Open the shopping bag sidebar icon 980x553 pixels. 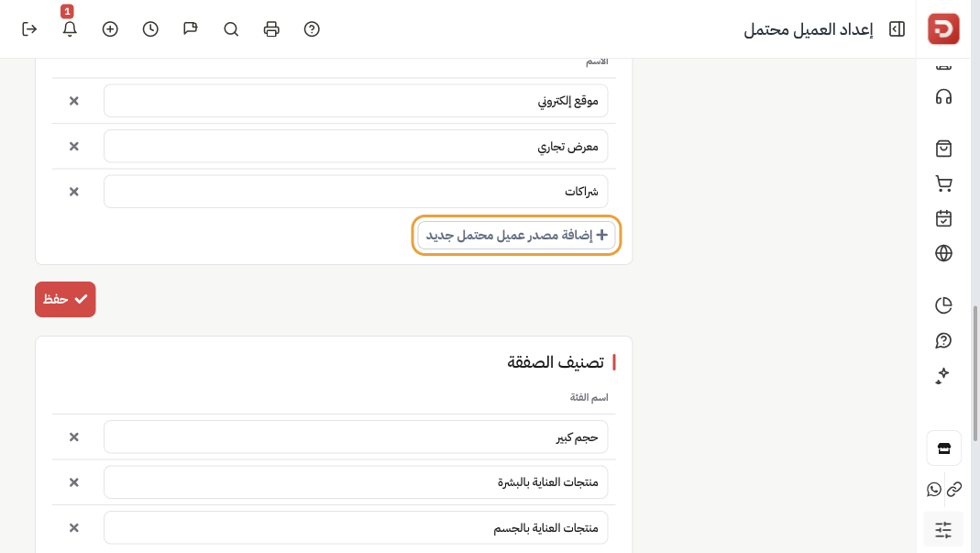coord(943,149)
